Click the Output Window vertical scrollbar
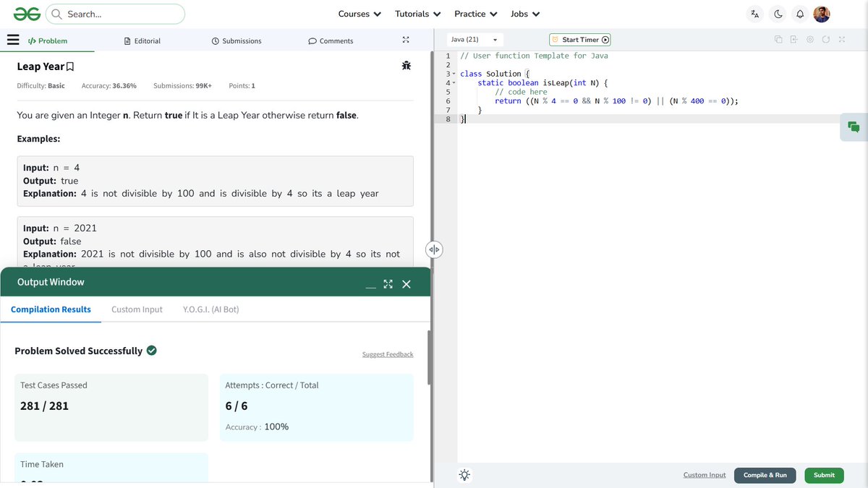The image size is (868, 488). click(x=429, y=358)
